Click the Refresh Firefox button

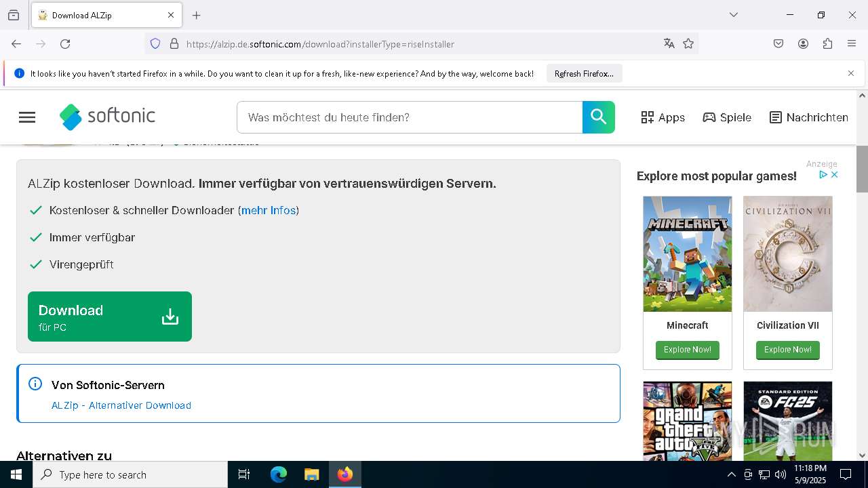[x=584, y=74]
